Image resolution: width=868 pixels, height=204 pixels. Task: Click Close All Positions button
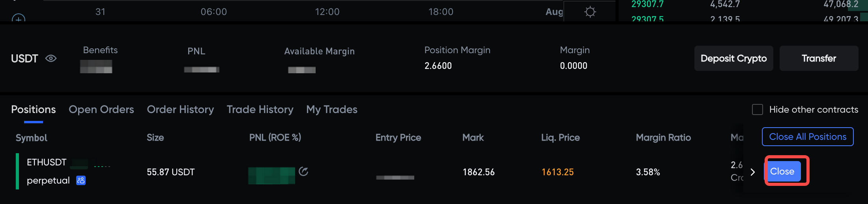tap(808, 137)
